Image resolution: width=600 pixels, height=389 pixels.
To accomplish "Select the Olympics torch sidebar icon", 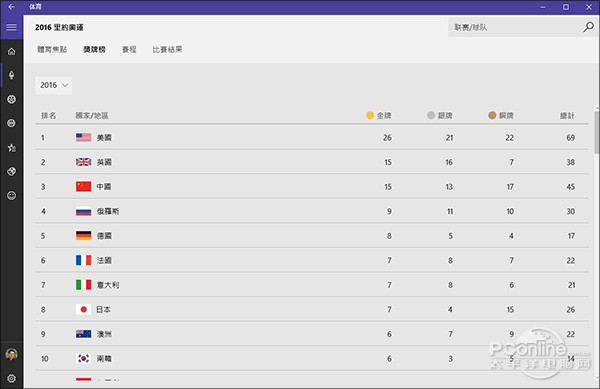I will 11,75.
